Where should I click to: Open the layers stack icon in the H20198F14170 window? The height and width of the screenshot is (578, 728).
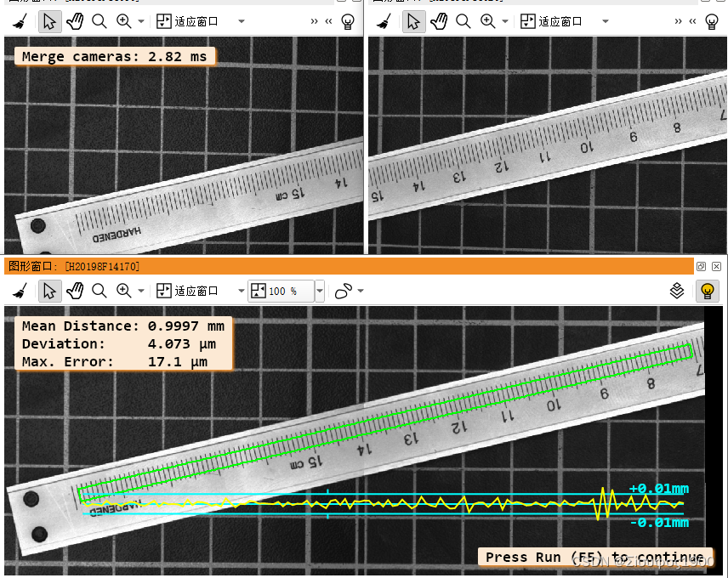click(x=677, y=292)
